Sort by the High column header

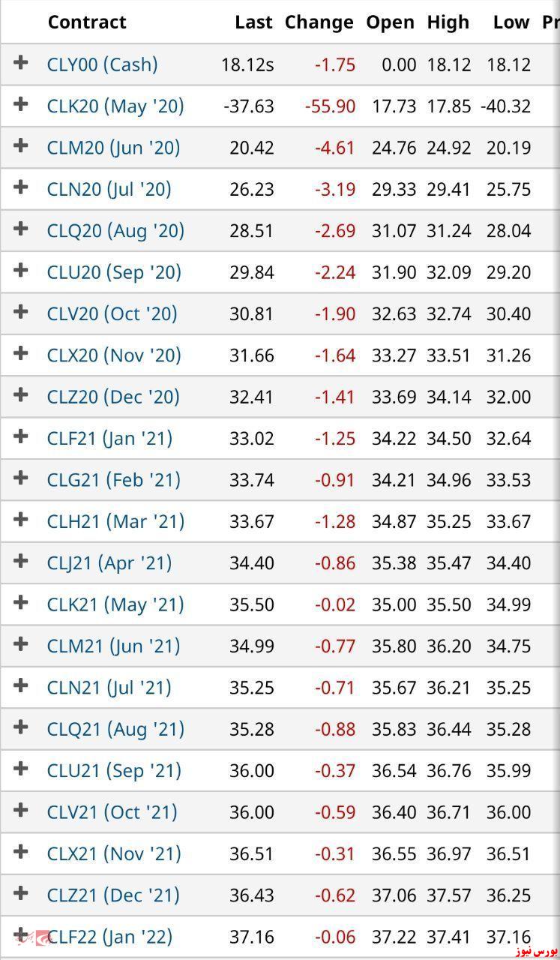(x=448, y=22)
